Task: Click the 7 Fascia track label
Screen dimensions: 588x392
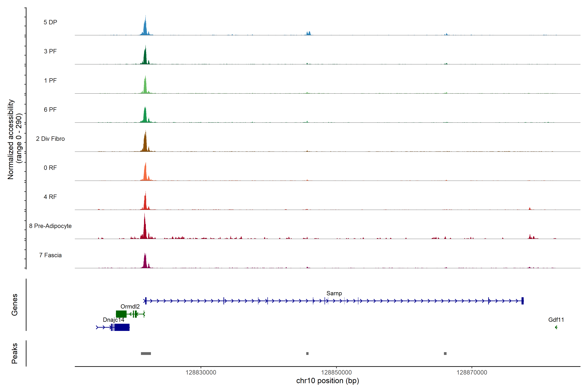Action: click(x=50, y=255)
